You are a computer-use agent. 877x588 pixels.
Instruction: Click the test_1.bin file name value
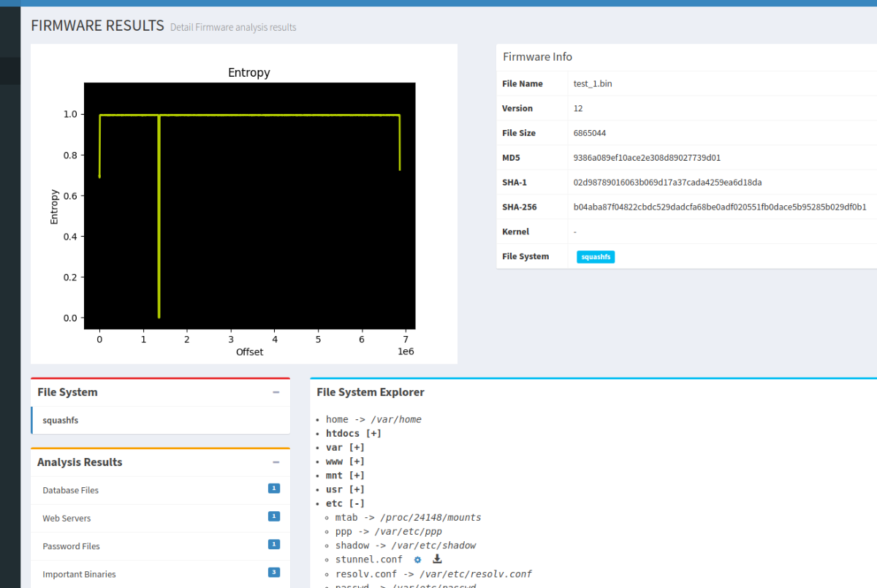[x=593, y=84]
